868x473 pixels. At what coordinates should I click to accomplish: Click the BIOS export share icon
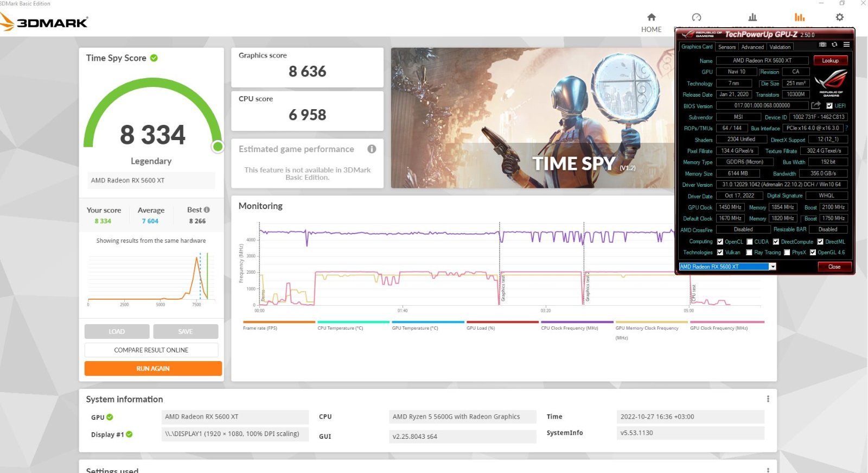point(816,105)
